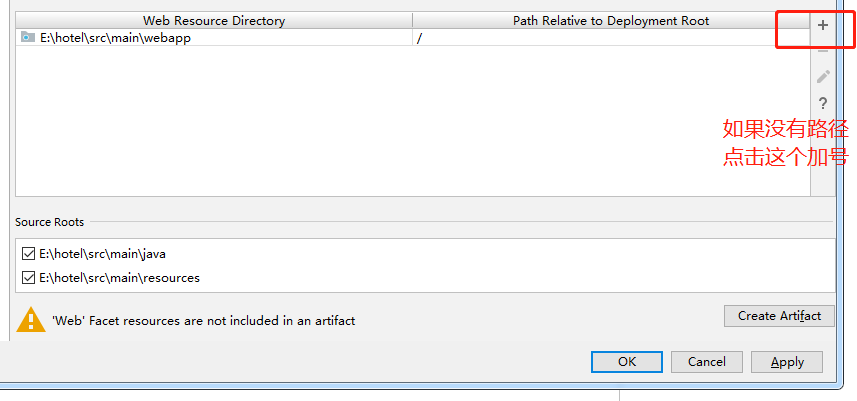Click the Web Resource Directory column header
Viewport: 857px width, 401px height.
(214, 20)
